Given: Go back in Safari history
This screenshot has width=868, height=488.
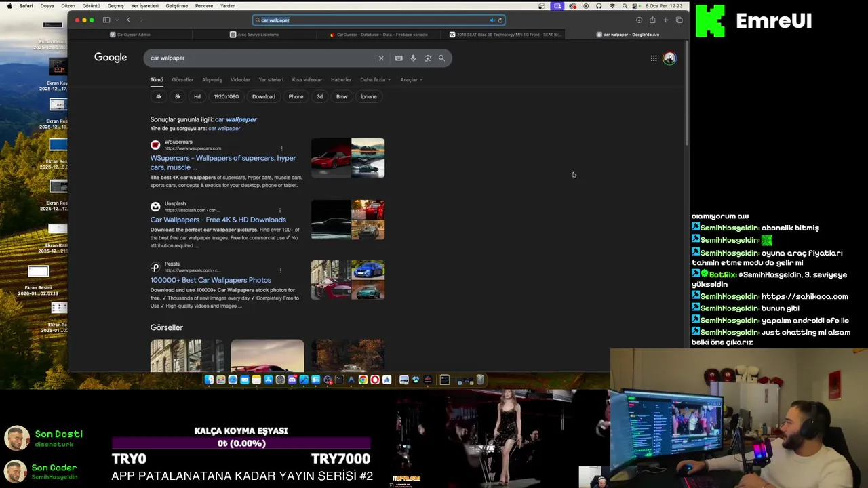Looking at the screenshot, I should 128,20.
